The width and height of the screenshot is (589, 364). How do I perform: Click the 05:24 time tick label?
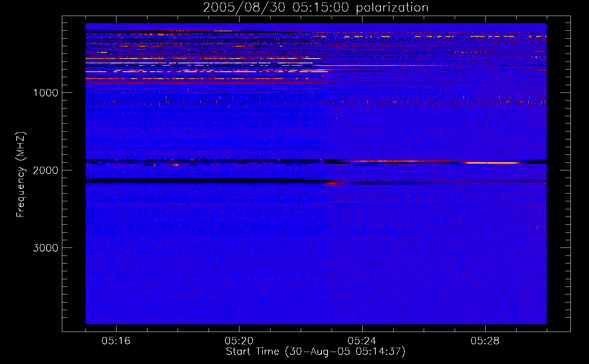(x=362, y=341)
